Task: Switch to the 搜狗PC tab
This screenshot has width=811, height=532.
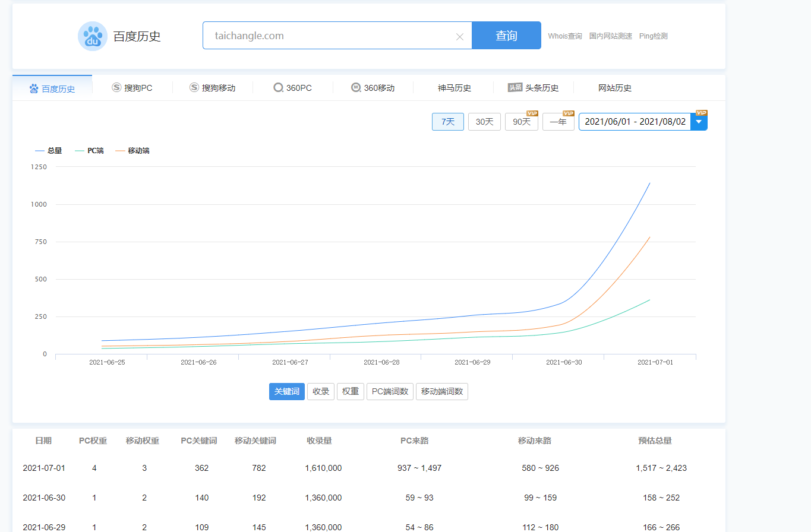Action: (x=132, y=88)
